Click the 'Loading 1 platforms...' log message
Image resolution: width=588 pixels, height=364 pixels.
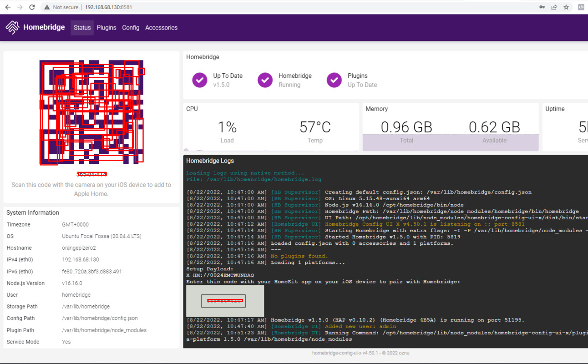(308, 263)
